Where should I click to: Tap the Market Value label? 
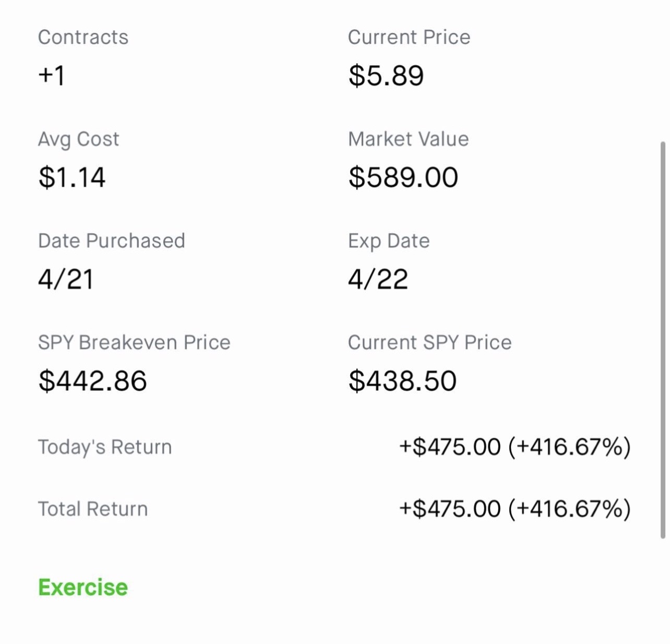pos(408,139)
